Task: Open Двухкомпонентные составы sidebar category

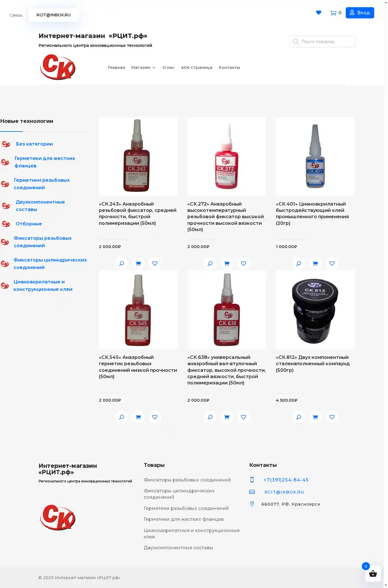Action: tap(40, 206)
